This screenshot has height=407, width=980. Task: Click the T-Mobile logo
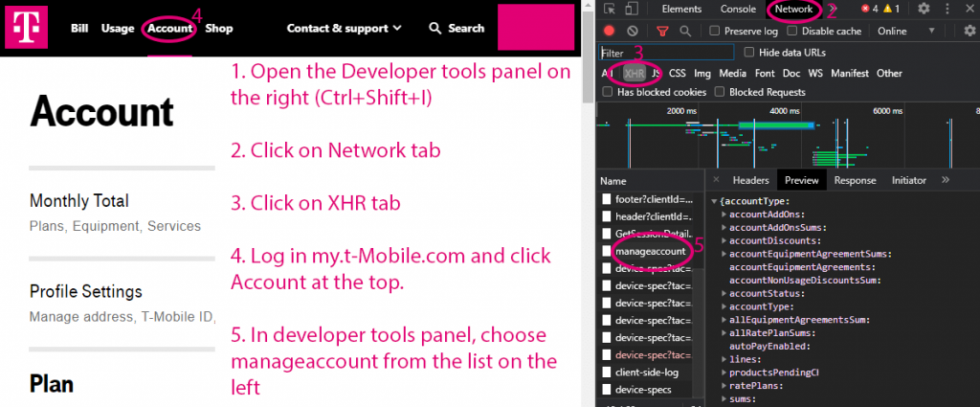coord(26,27)
